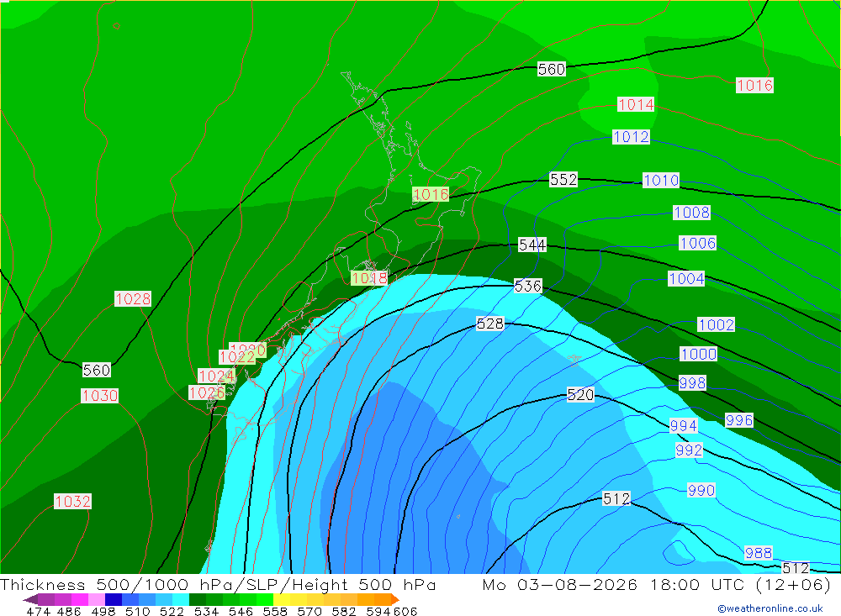Viewport: 841px width, 616px height.
Task: Click the red 1018 label near Cook Strait
Action: [x=369, y=277]
